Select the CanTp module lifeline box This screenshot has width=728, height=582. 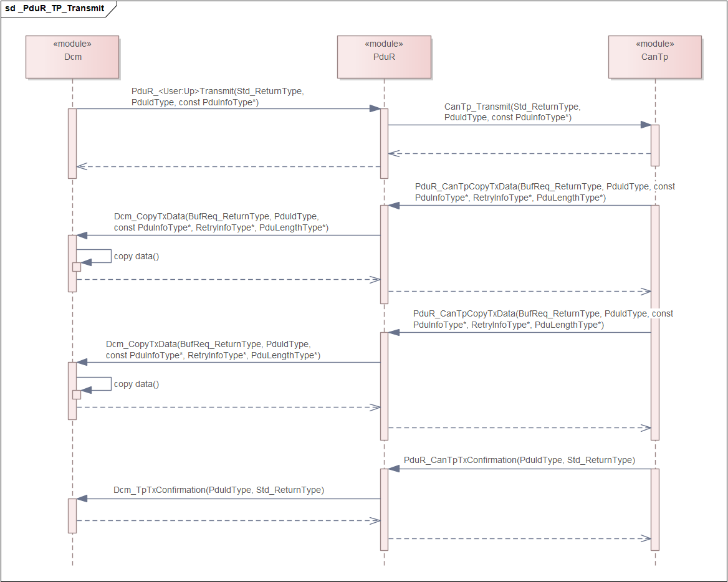pyautogui.click(x=654, y=57)
